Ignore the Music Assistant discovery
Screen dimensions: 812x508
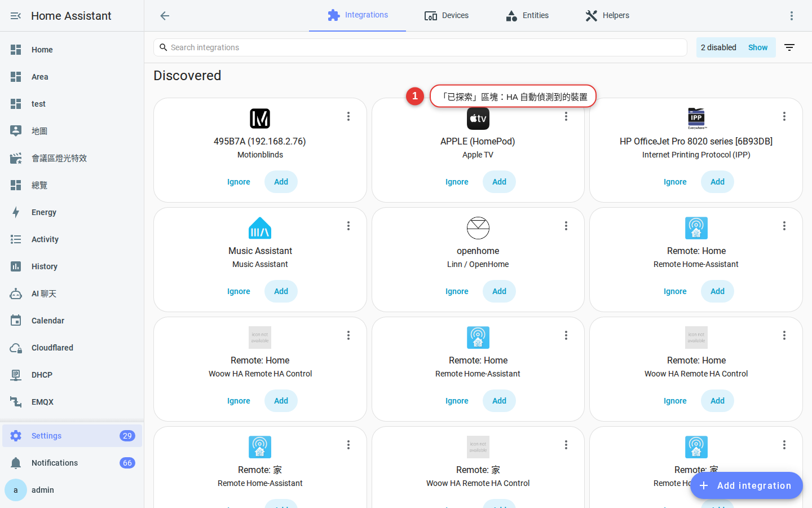coord(239,291)
